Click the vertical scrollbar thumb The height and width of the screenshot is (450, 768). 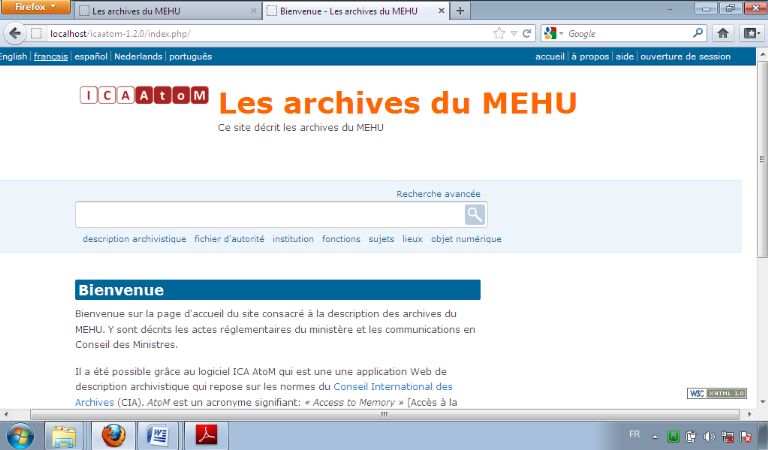762,159
